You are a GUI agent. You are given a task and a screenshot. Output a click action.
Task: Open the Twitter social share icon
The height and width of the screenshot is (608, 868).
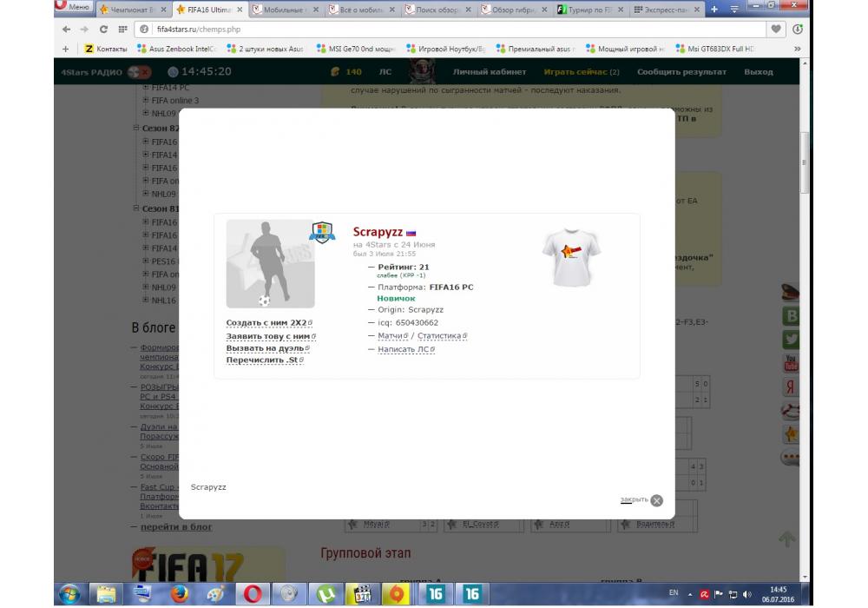tap(791, 339)
